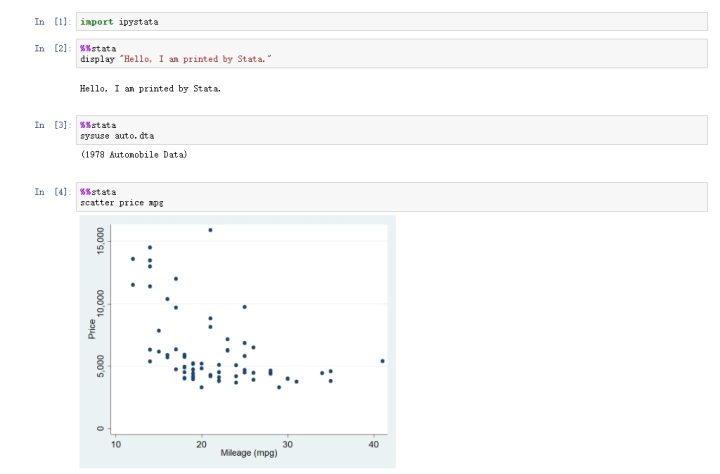
Task: Click the In [1] prompt label
Action: pos(53,22)
